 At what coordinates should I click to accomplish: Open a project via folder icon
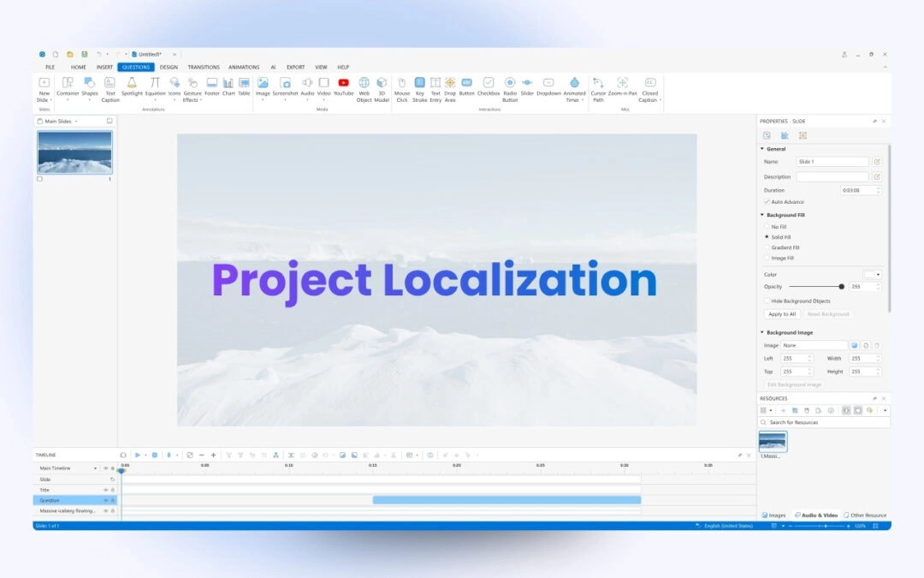tap(69, 54)
